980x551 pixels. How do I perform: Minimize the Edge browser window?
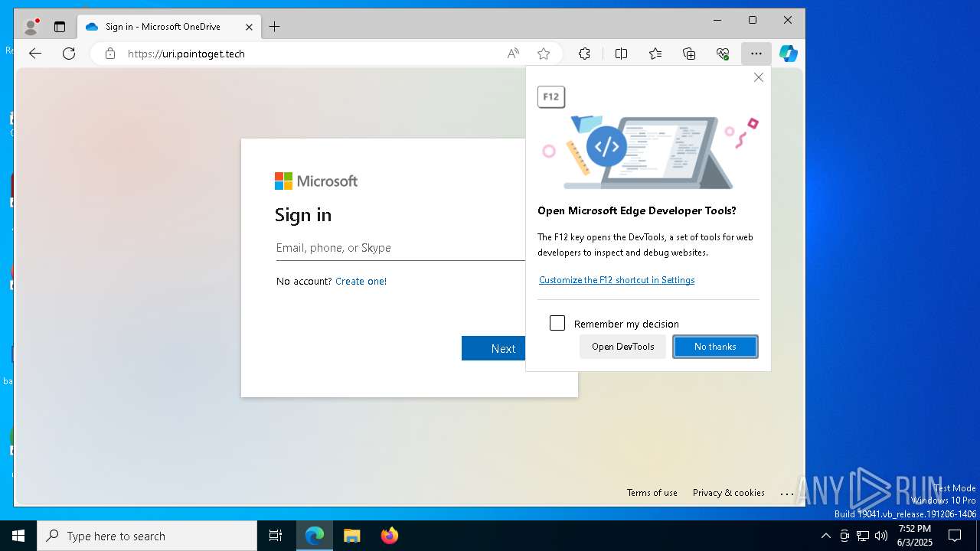(717, 21)
